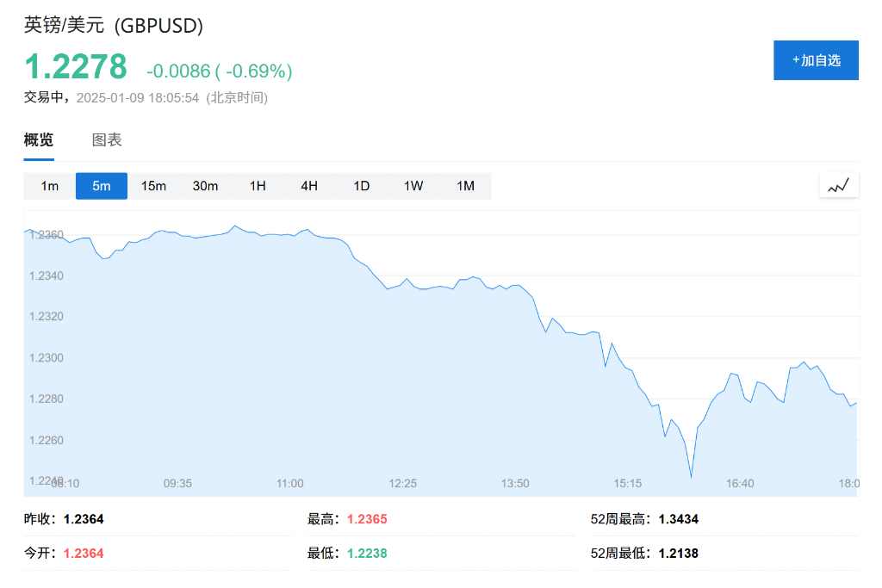Switch to 1M monthly interval
Viewport: 882px width, 588px height.
pyautogui.click(x=465, y=186)
